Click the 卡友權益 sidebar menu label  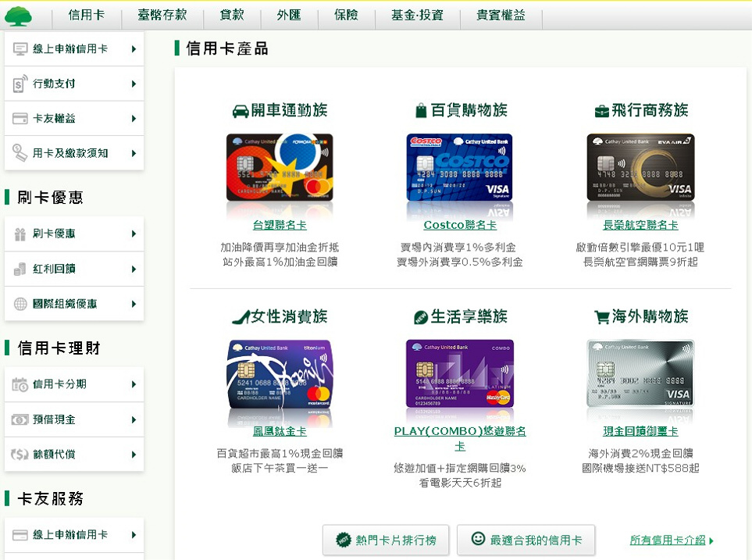[54, 119]
